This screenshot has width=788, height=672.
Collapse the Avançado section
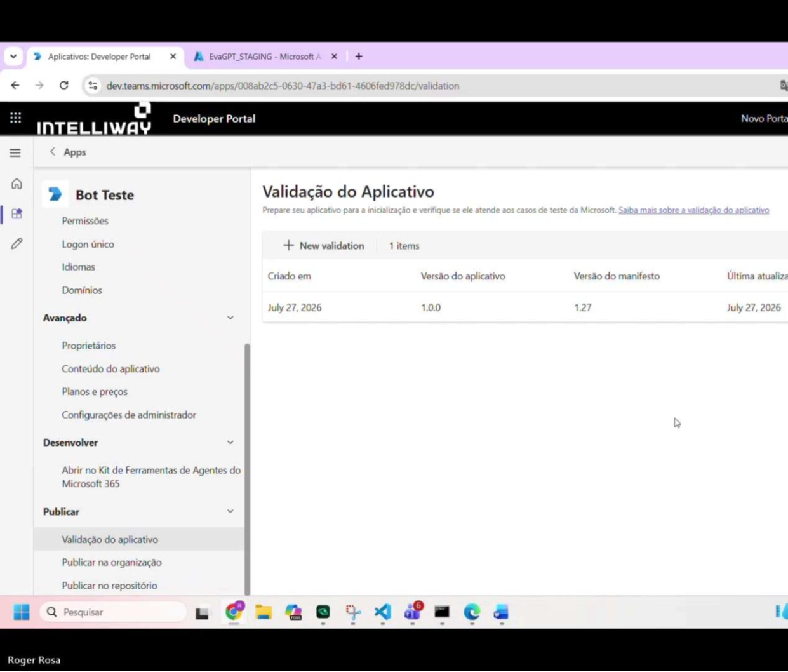(230, 318)
